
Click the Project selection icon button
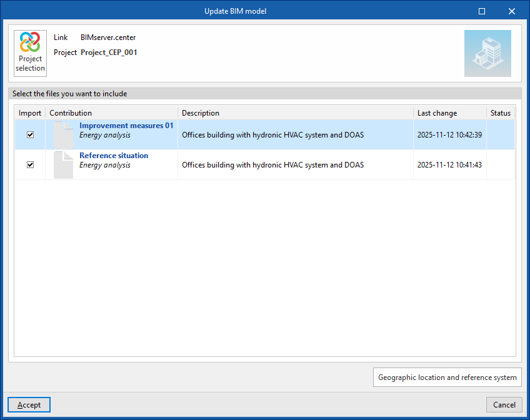(x=30, y=53)
